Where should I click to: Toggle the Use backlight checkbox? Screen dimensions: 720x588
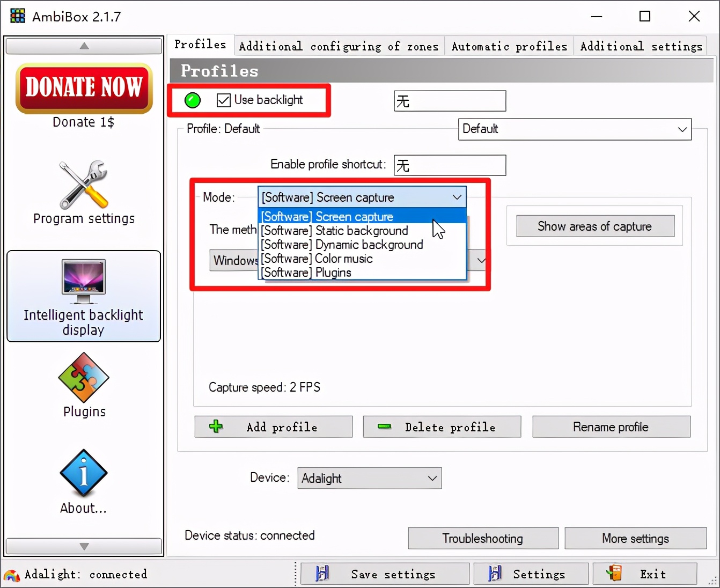223,100
